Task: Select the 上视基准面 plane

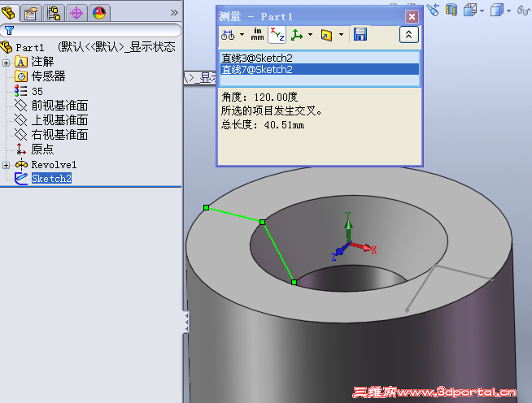Action: click(59, 120)
